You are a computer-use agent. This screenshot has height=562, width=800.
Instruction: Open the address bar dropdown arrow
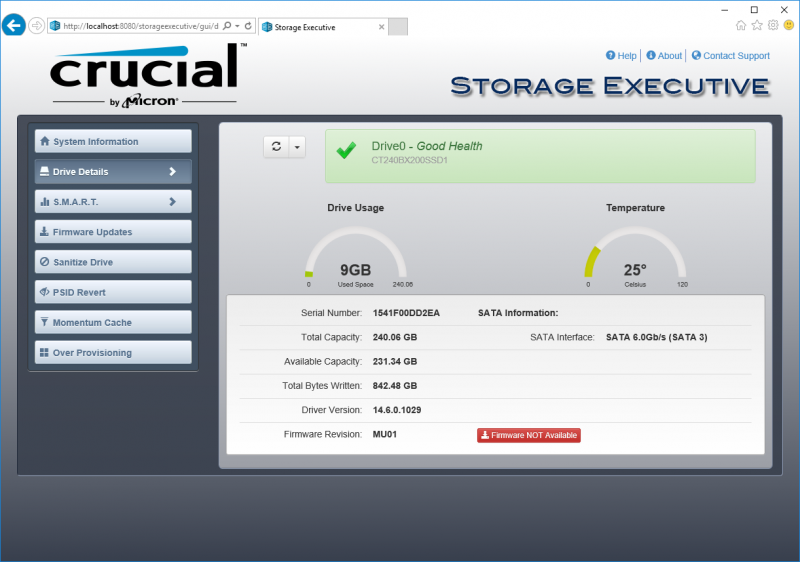(x=237, y=26)
